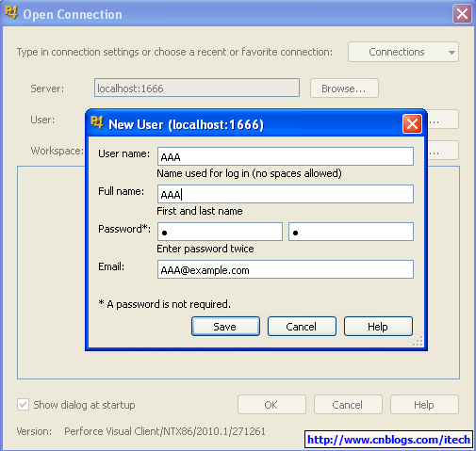476x451 pixels.
Task: Click the partially hidden button beside Workspace row
Action: 443,151
